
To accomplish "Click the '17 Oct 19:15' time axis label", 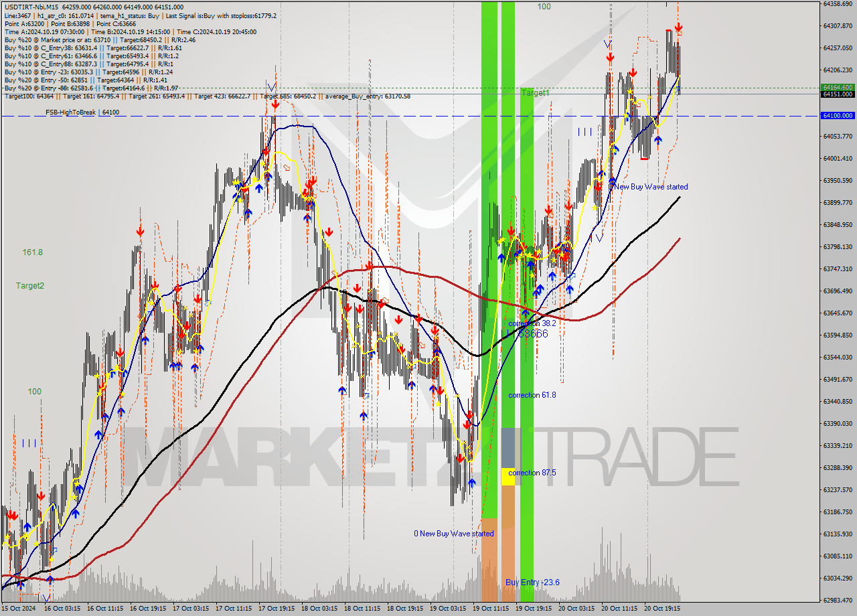I will click(x=277, y=609).
